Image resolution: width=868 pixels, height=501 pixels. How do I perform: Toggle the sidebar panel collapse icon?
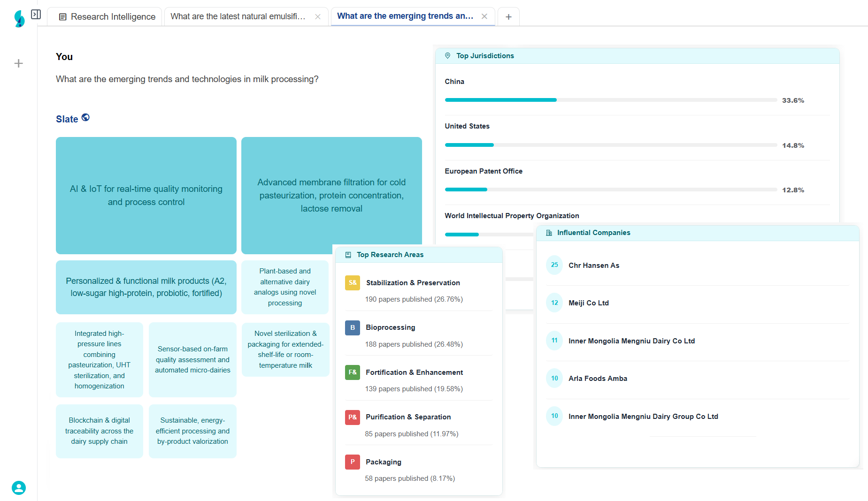pyautogui.click(x=36, y=15)
